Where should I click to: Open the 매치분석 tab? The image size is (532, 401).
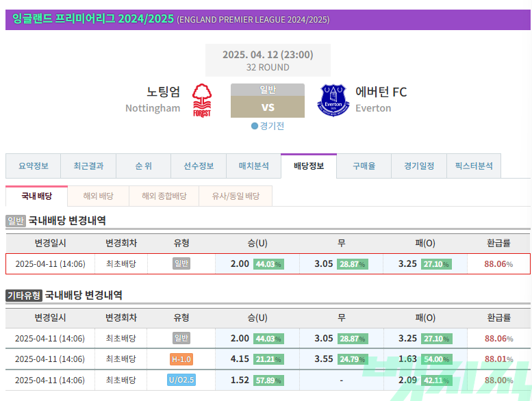[x=253, y=166]
